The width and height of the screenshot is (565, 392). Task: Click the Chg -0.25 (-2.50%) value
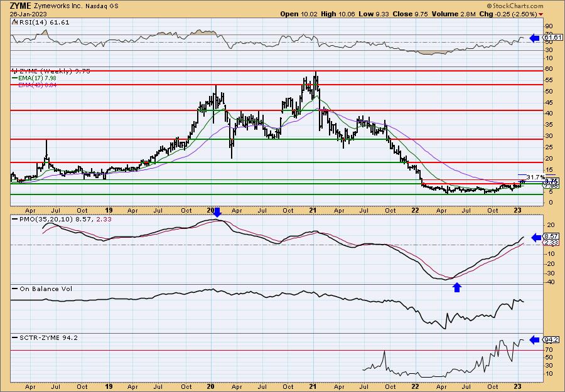(507, 14)
